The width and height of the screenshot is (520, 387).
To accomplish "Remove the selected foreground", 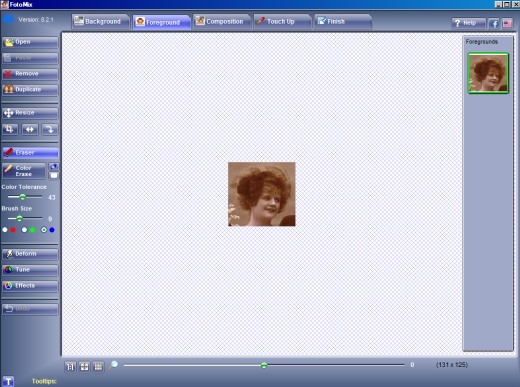I will [30, 74].
